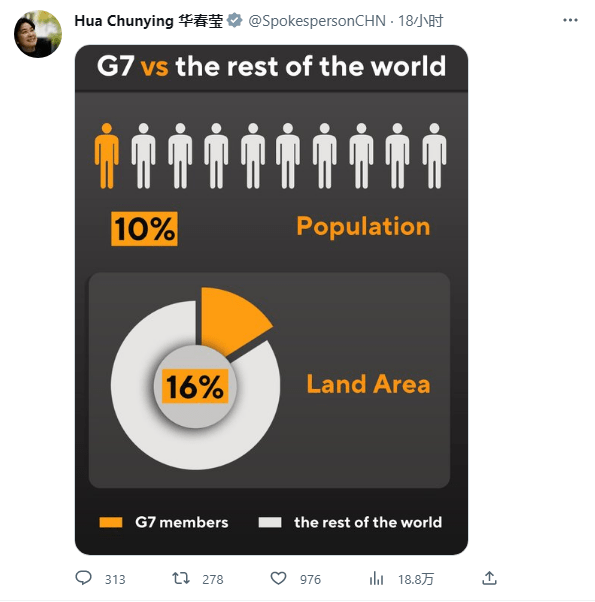Screen dimensions: 595x602
Task: Click the share upload icon
Action: pyautogui.click(x=489, y=578)
